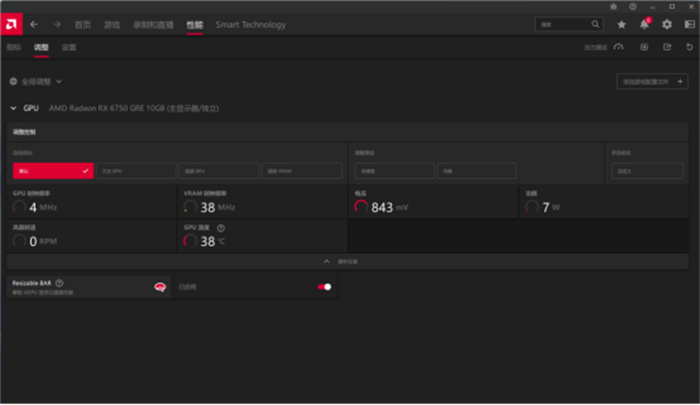Open settings with the gear icon
Screen dimensions: 700x405
[667, 25]
